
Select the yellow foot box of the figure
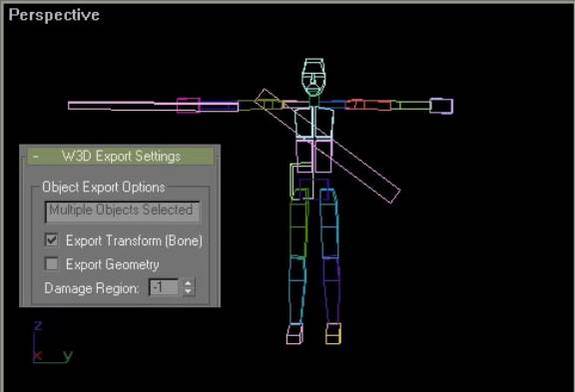click(x=333, y=334)
